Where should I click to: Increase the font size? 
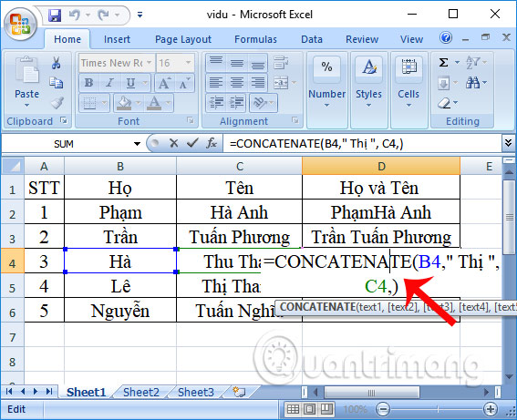[x=164, y=83]
